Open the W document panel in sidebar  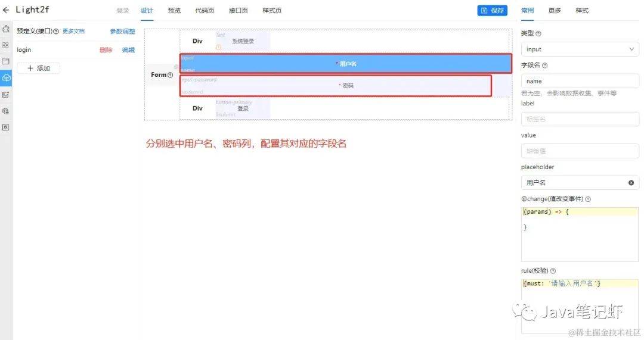6,127
